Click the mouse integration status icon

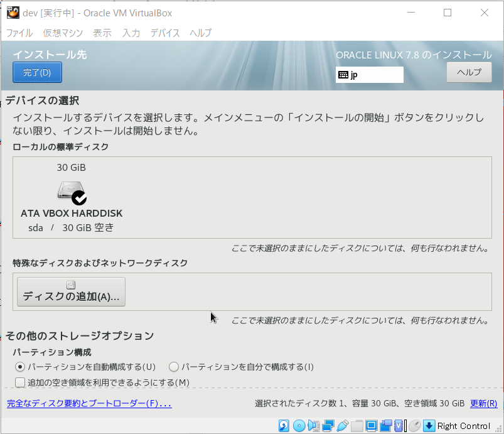(415, 426)
